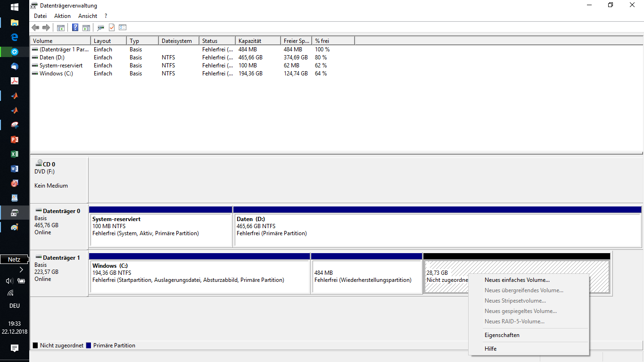
Task: Select the Windows (C:) row in volume list
Action: tap(192, 74)
